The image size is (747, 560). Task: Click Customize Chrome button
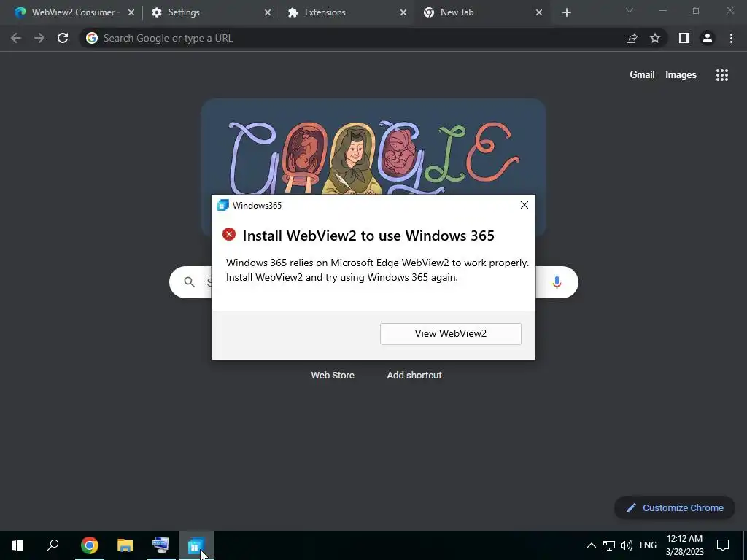(x=675, y=507)
